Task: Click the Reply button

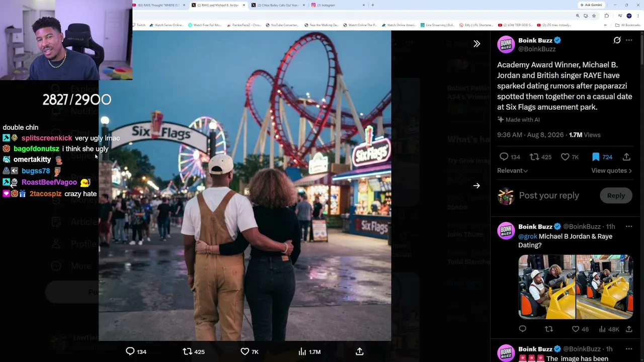Action: [616, 196]
